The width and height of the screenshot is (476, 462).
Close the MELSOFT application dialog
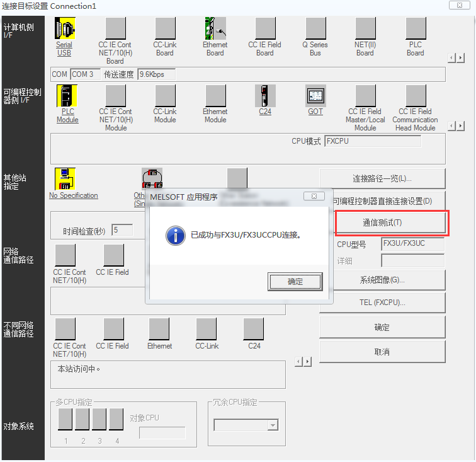click(x=314, y=197)
